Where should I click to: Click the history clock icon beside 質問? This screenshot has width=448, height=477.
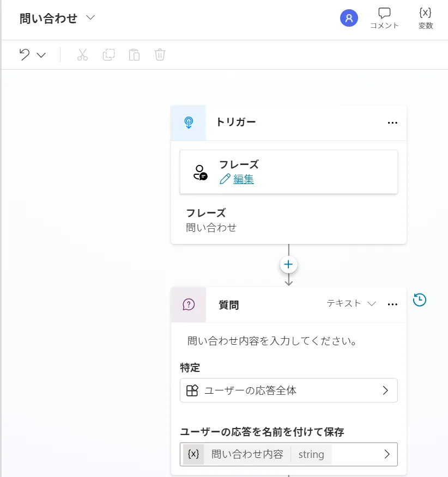point(420,299)
